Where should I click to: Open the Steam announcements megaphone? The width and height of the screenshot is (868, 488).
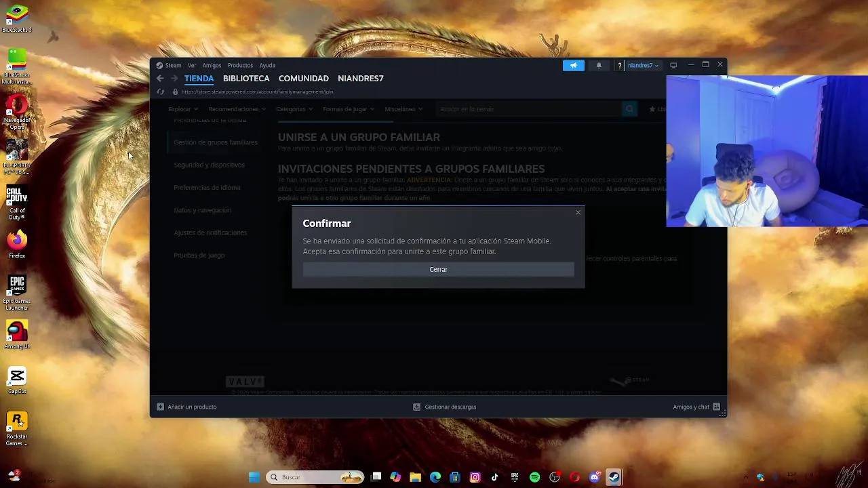point(573,65)
